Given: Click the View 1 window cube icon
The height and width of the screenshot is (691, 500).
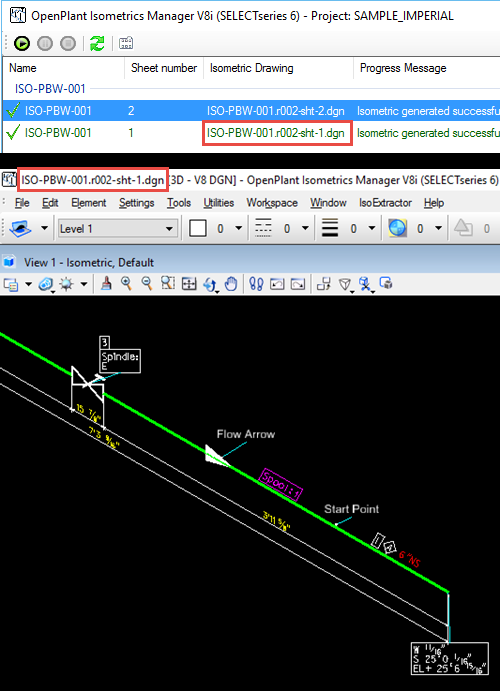Looking at the screenshot, I should coord(9,262).
